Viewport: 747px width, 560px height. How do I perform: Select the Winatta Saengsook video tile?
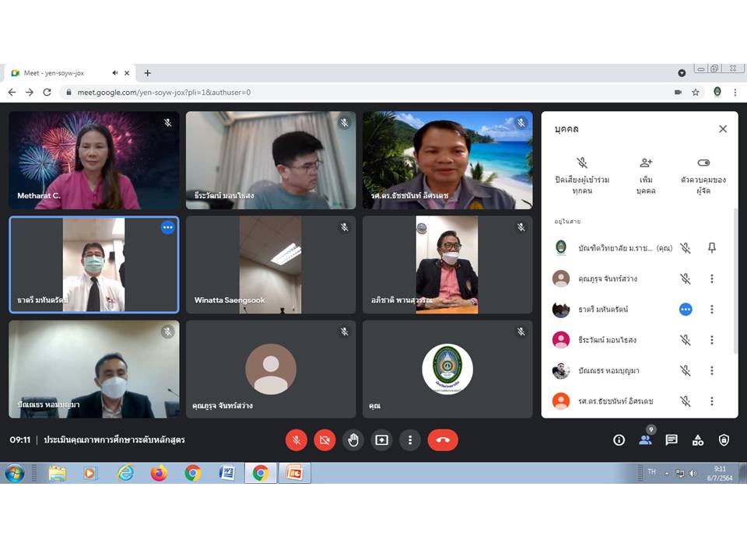(x=271, y=264)
